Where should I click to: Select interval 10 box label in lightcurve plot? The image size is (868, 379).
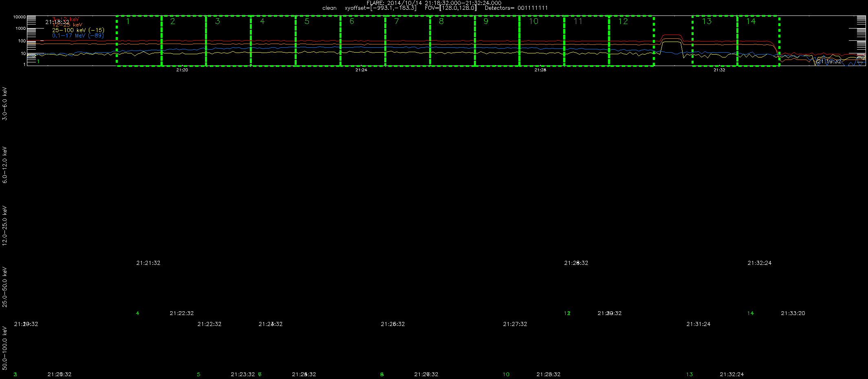[533, 21]
